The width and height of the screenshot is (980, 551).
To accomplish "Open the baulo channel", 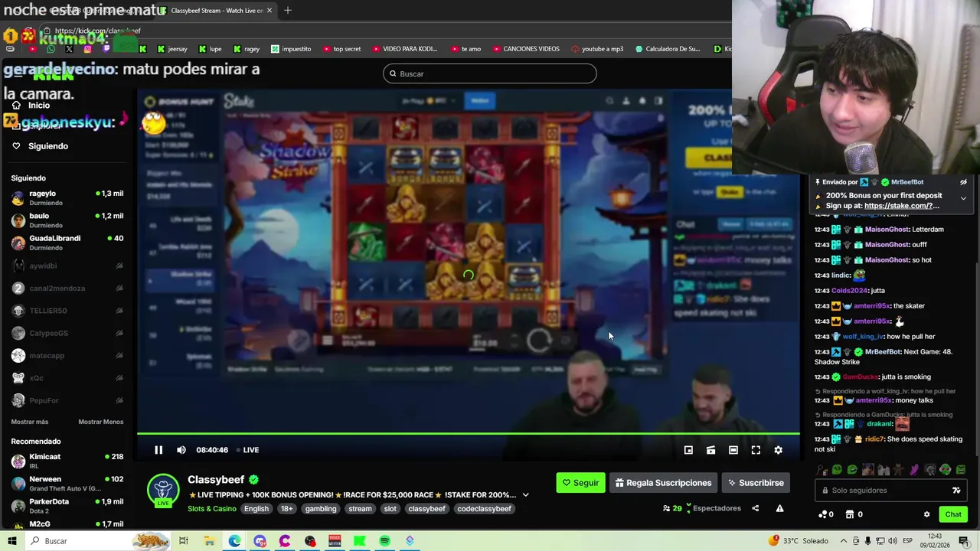I will [x=67, y=220].
